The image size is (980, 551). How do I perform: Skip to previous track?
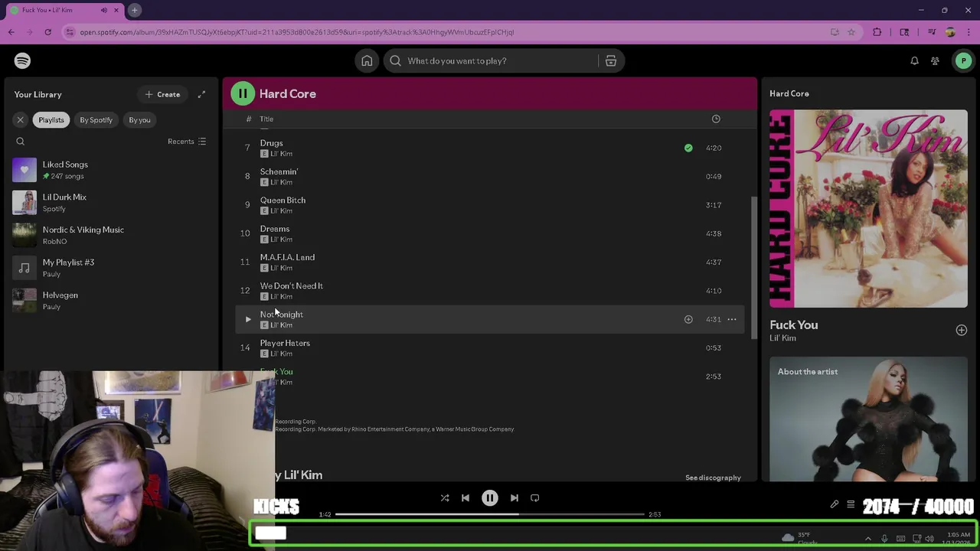coord(465,498)
